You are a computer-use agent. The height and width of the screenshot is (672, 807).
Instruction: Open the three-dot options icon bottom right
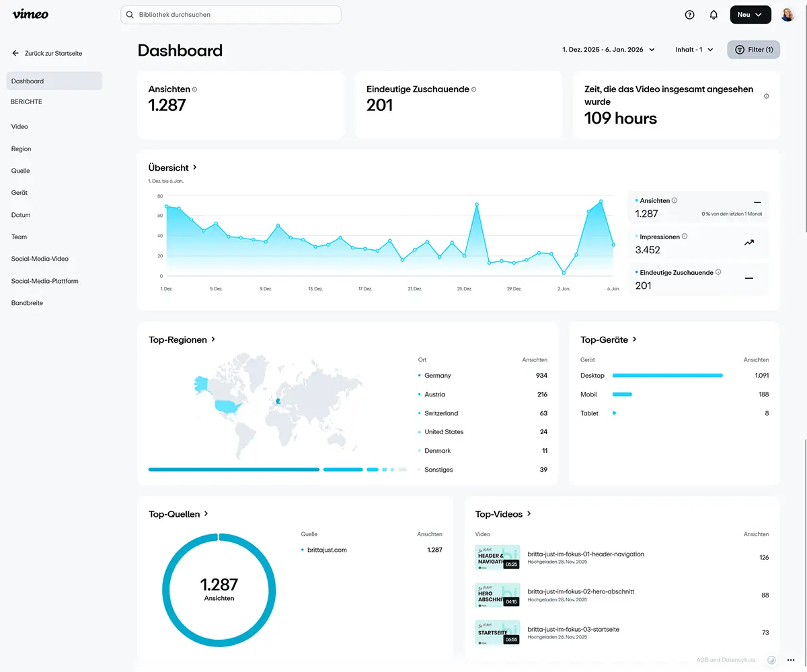coord(790,660)
